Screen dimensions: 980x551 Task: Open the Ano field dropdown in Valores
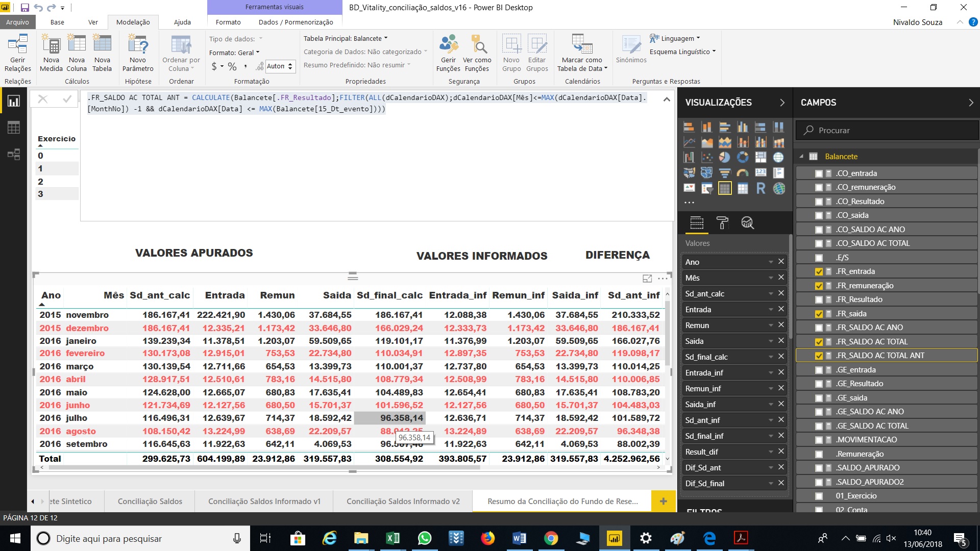pos(771,262)
